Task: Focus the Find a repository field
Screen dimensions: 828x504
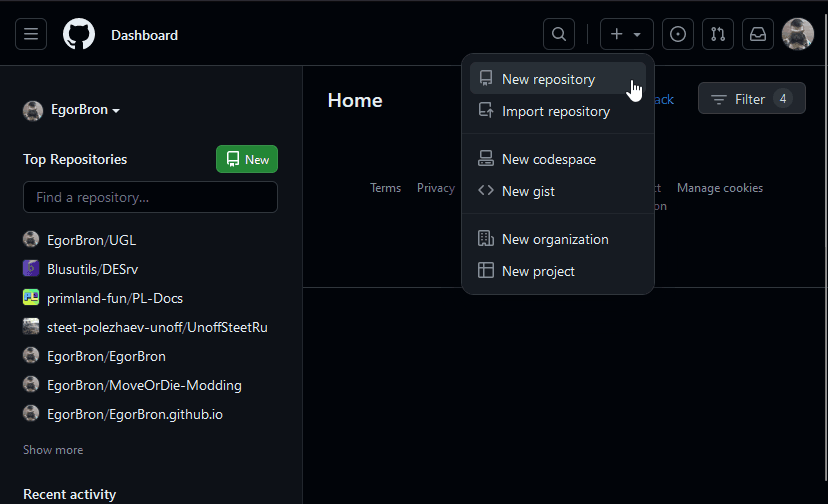Action: 150,197
